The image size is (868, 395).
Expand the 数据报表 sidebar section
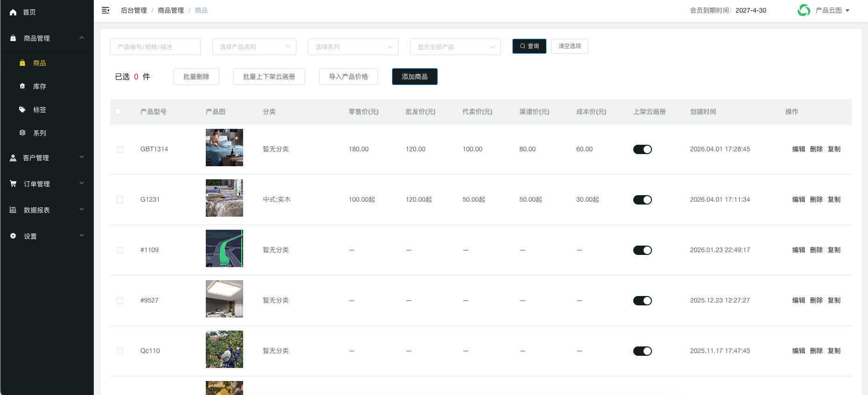(82, 210)
